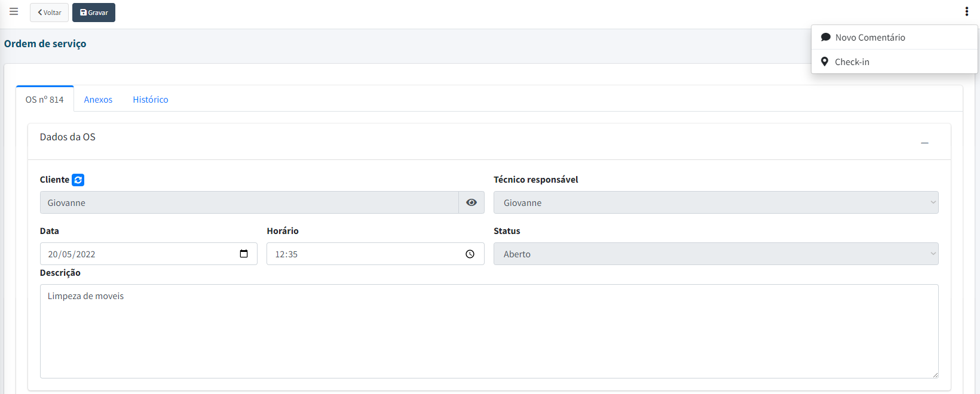Image resolution: width=980 pixels, height=394 pixels.
Task: Open the Histórico tab
Action: (x=151, y=100)
